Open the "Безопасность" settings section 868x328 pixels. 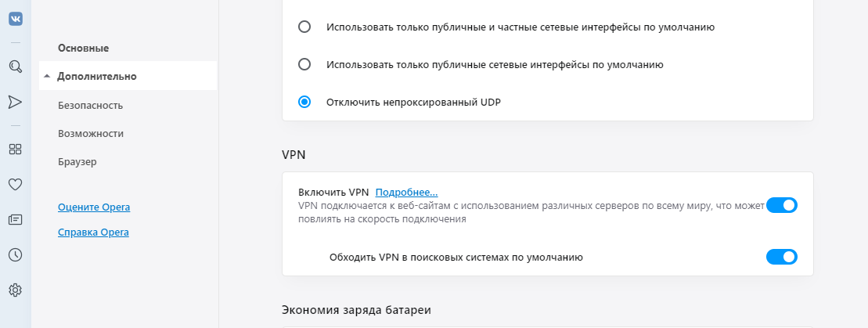tap(90, 105)
